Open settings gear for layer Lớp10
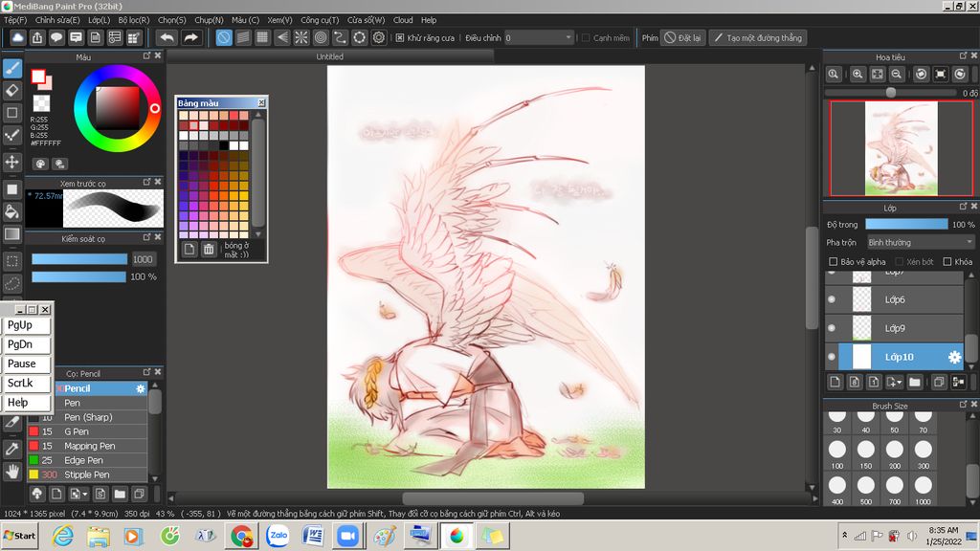This screenshot has height=551, width=980. (x=954, y=357)
